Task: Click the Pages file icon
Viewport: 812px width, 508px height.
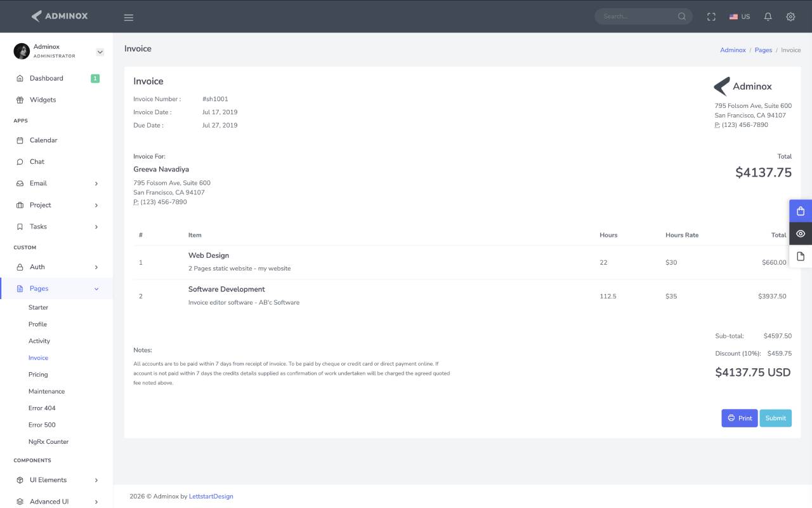Action: 20,288
